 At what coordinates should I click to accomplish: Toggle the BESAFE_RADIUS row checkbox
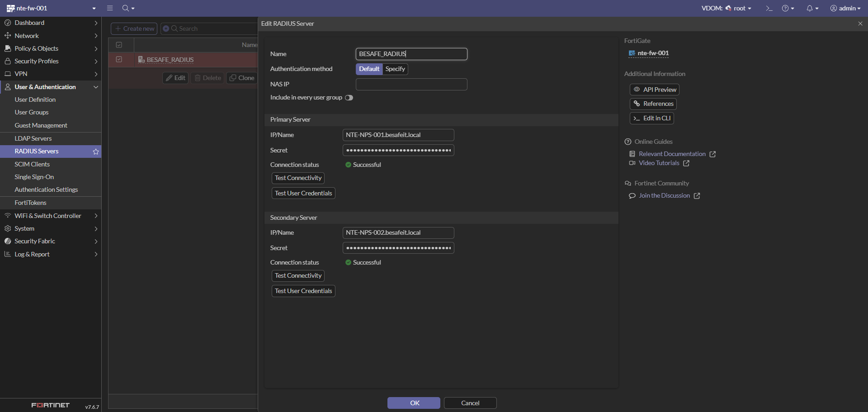(119, 59)
